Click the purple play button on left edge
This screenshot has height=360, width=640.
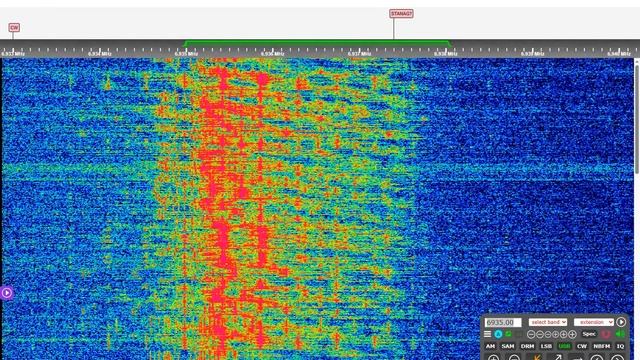click(x=7, y=293)
